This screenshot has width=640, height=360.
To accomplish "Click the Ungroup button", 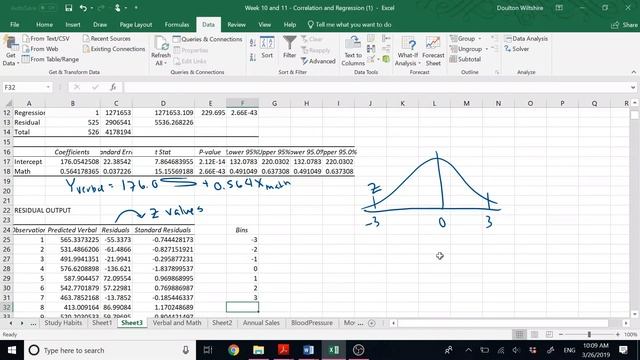I will tap(466, 49).
